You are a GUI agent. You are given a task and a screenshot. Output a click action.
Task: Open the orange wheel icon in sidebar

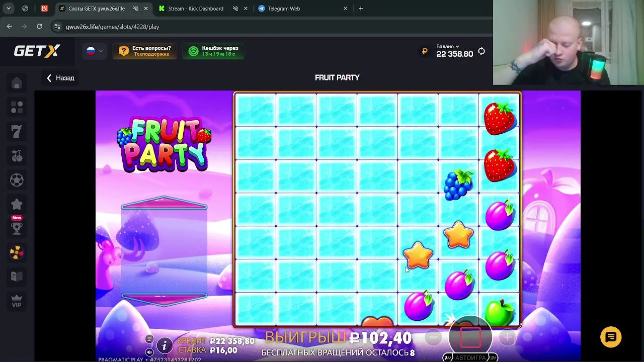click(17, 252)
